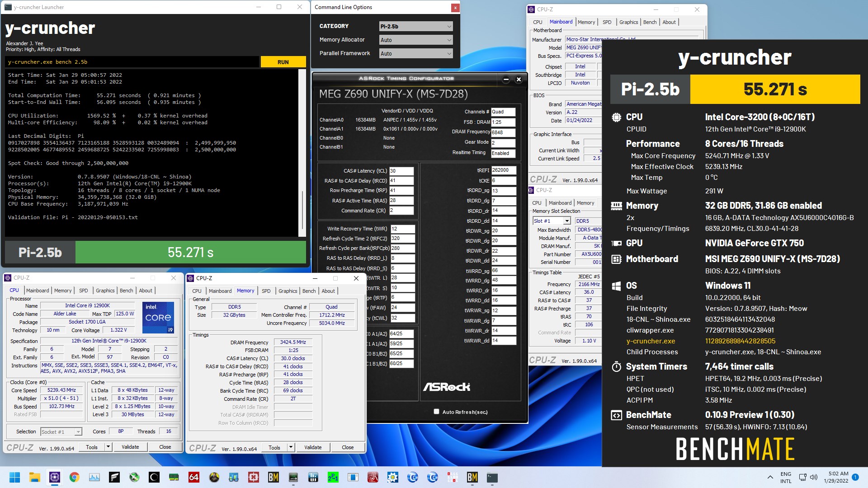Open the CATEGORY dropdown showing Pi-2.5b

point(415,27)
